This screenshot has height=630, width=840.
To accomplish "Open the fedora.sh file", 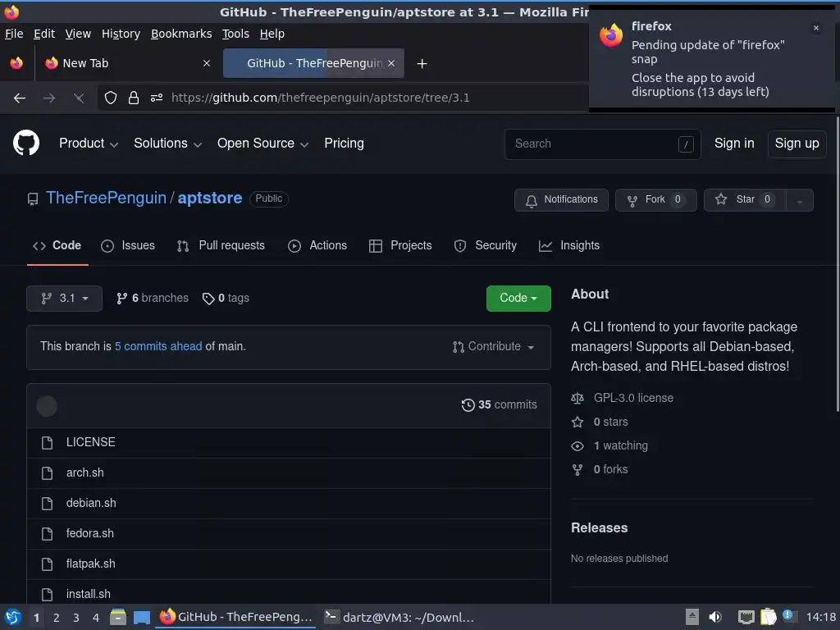I will (90, 533).
